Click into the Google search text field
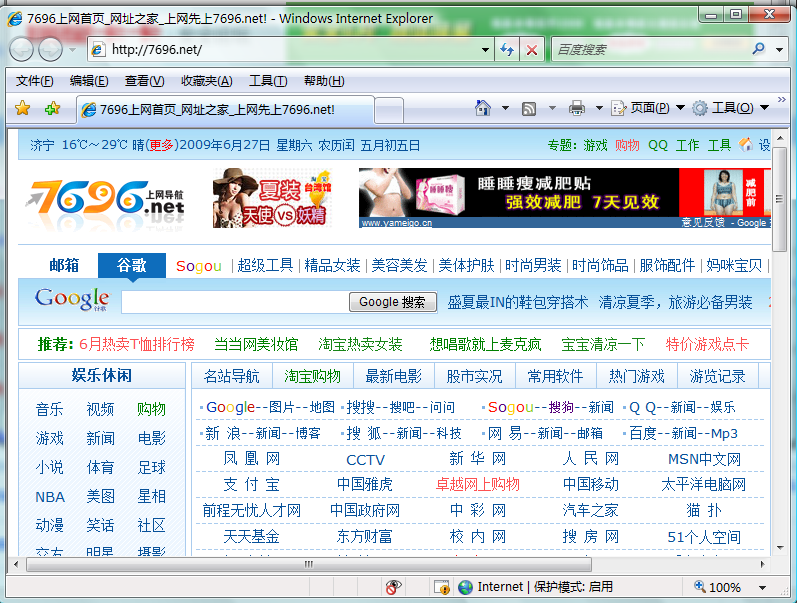The width and height of the screenshot is (797, 603). pos(235,302)
